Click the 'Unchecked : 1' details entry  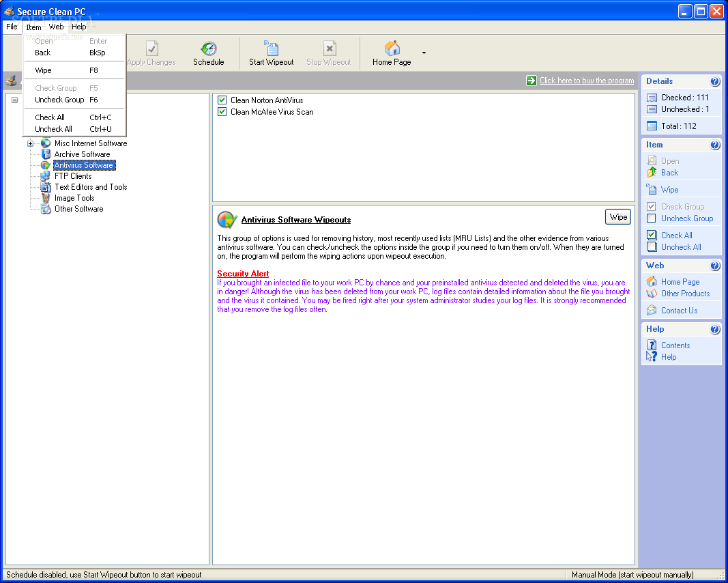pos(685,109)
